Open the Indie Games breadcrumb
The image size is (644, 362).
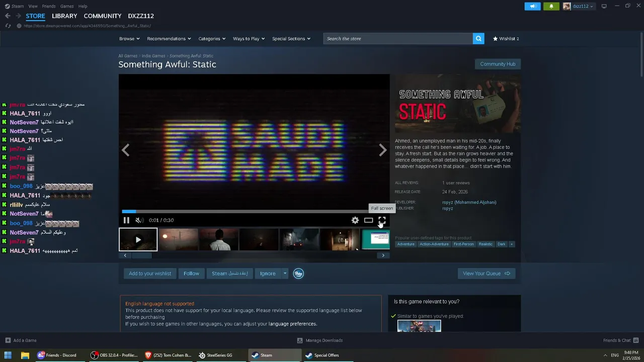pyautogui.click(x=153, y=56)
